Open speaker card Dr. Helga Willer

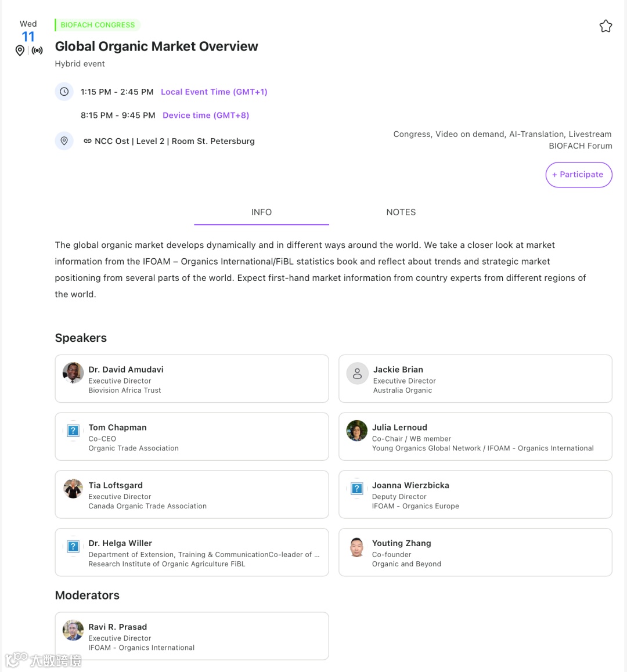192,552
